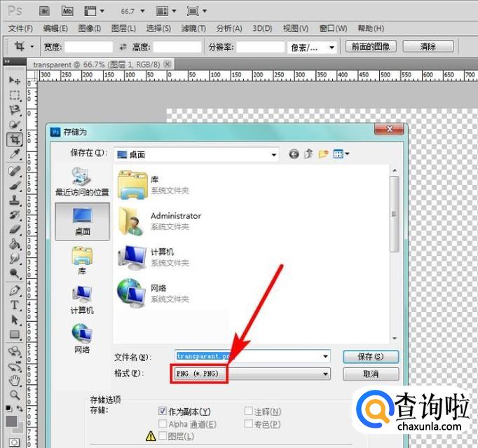Click the 宽度 width input field

click(89, 47)
